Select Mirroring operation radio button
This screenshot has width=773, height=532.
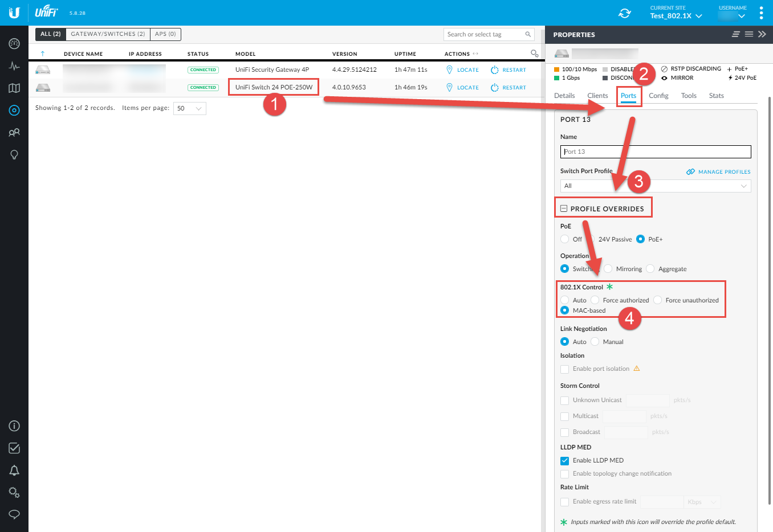(608, 269)
